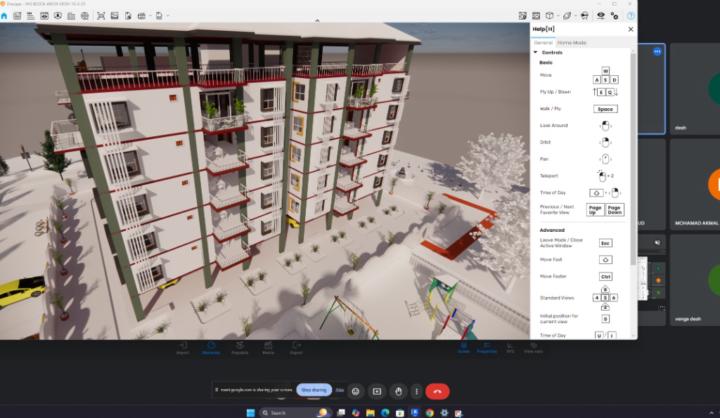Raise hand in Google Meet
The height and width of the screenshot is (418, 720).
coord(399,391)
